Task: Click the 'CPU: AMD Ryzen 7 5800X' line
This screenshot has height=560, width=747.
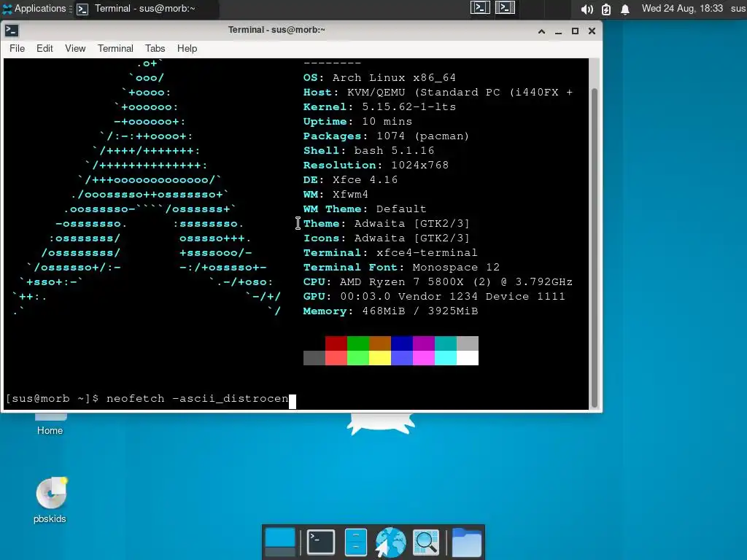Action: [x=438, y=282]
